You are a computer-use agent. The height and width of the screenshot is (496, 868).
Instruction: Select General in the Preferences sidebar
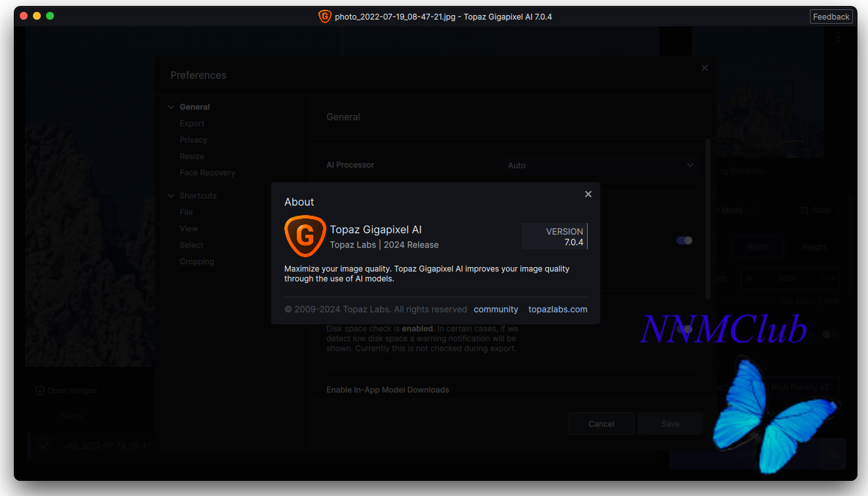click(195, 107)
